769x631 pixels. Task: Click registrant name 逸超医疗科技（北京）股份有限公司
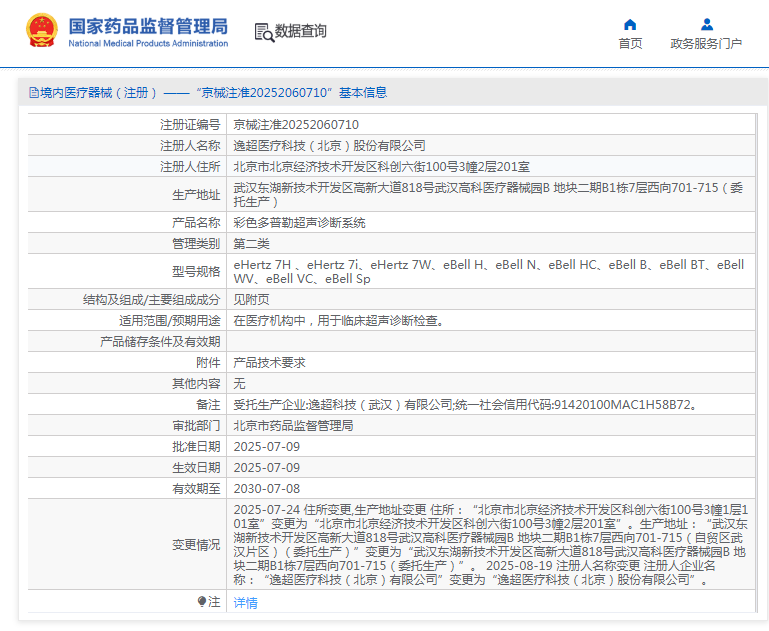[x=329, y=146]
